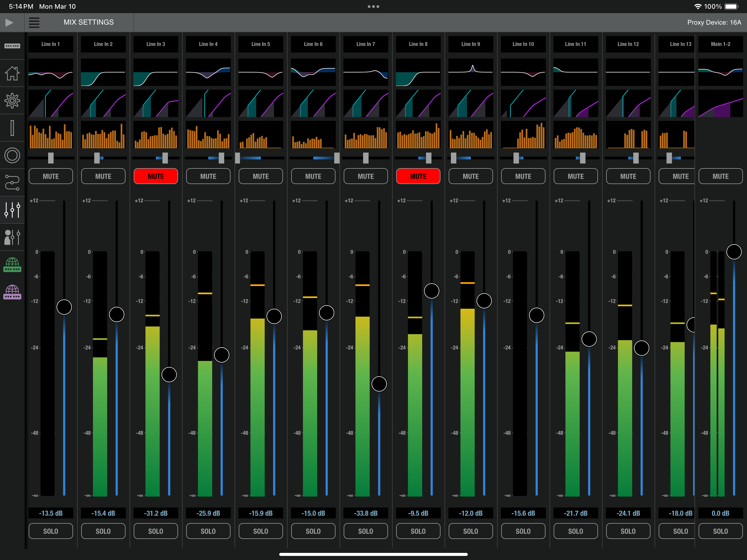
Task: Edit Line In 7 level -33.8 dB
Action: click(366, 513)
